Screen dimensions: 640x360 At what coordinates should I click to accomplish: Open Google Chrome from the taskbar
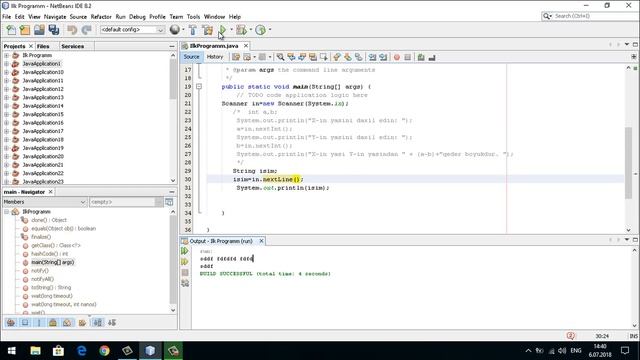point(104,351)
